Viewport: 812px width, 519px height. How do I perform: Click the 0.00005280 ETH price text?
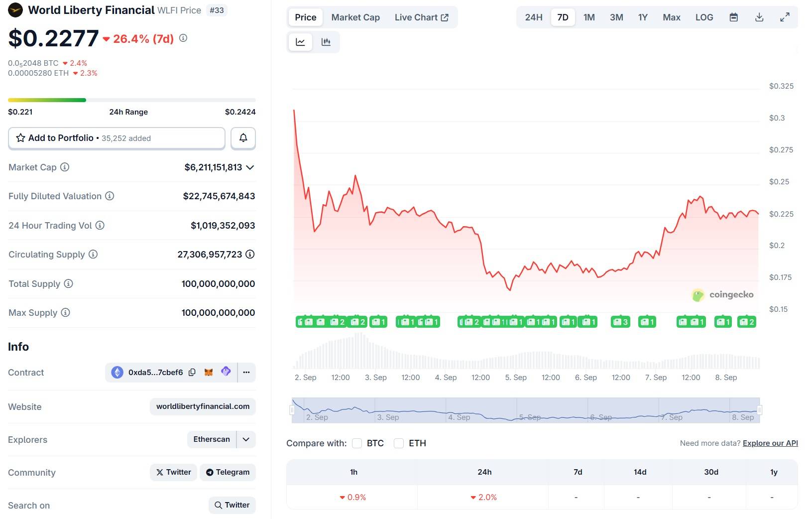(x=38, y=73)
